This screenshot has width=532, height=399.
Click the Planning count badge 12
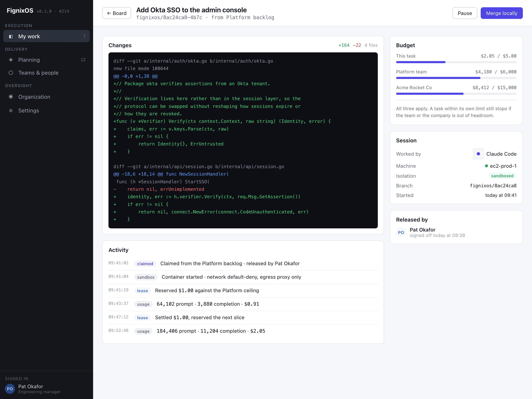(x=83, y=60)
